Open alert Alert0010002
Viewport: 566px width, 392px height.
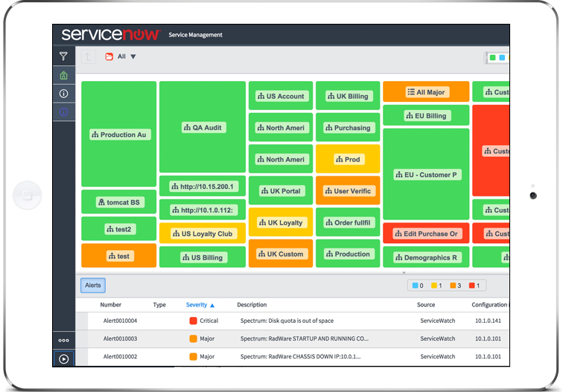pos(120,356)
